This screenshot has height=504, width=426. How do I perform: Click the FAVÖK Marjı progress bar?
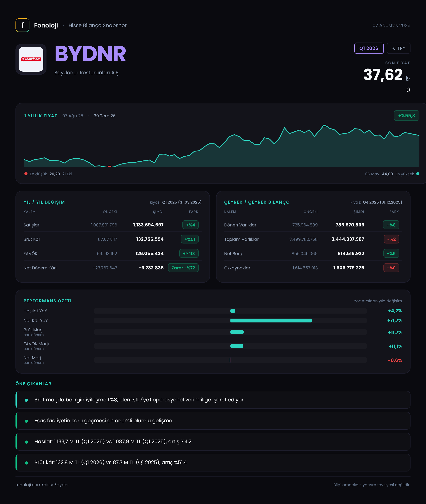[x=230, y=346]
